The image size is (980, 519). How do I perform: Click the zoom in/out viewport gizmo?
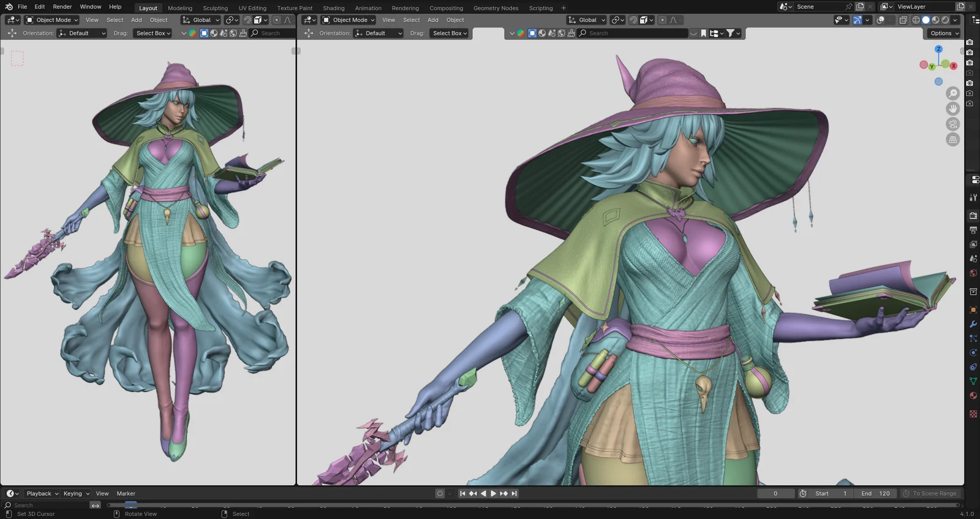[952, 93]
